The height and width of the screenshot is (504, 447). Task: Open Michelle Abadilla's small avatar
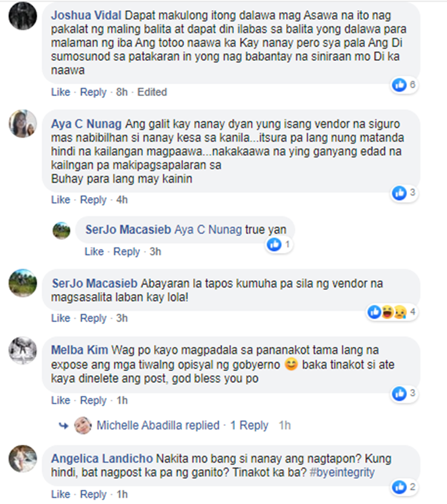(83, 425)
